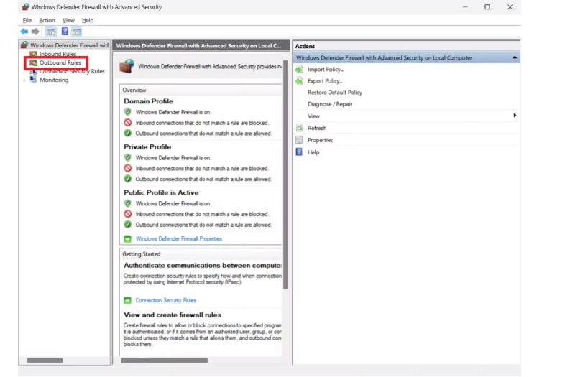Click the firewall app icon in title bar

point(25,7)
